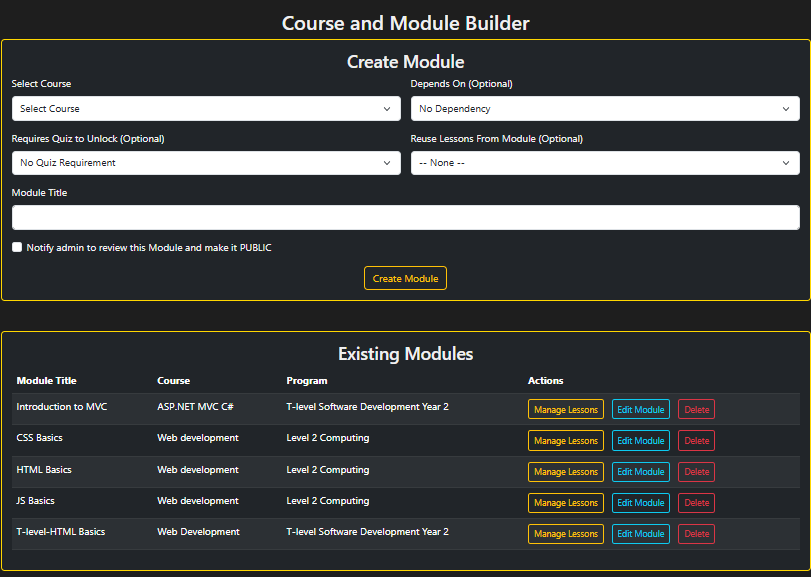Edit the T-level-HTML Basics module
This screenshot has width=811, height=577.
point(640,533)
